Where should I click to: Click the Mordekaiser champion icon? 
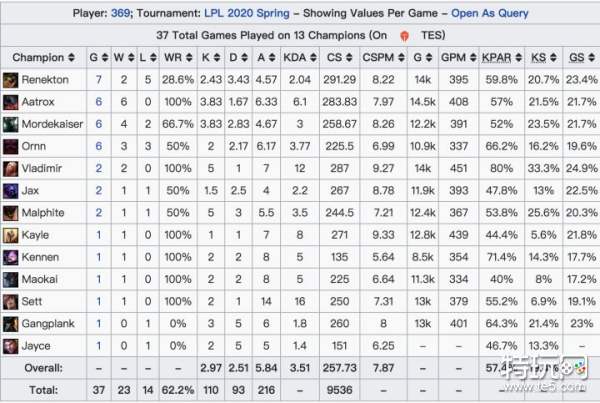click(10, 123)
